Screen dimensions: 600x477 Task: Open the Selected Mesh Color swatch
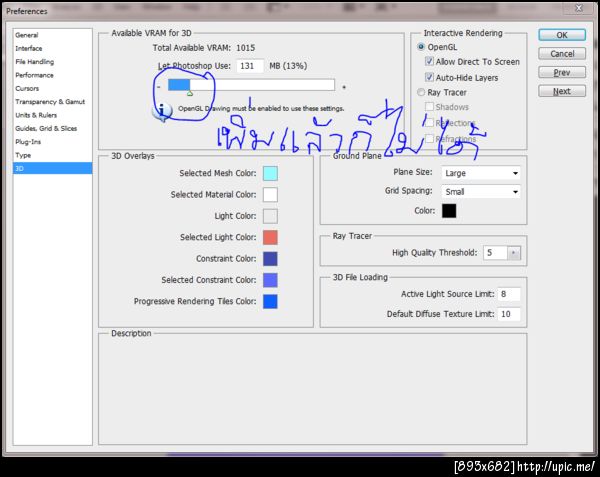pyautogui.click(x=270, y=173)
